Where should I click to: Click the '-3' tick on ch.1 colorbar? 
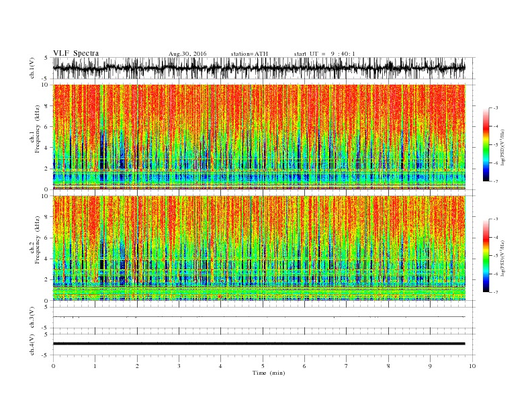point(496,108)
